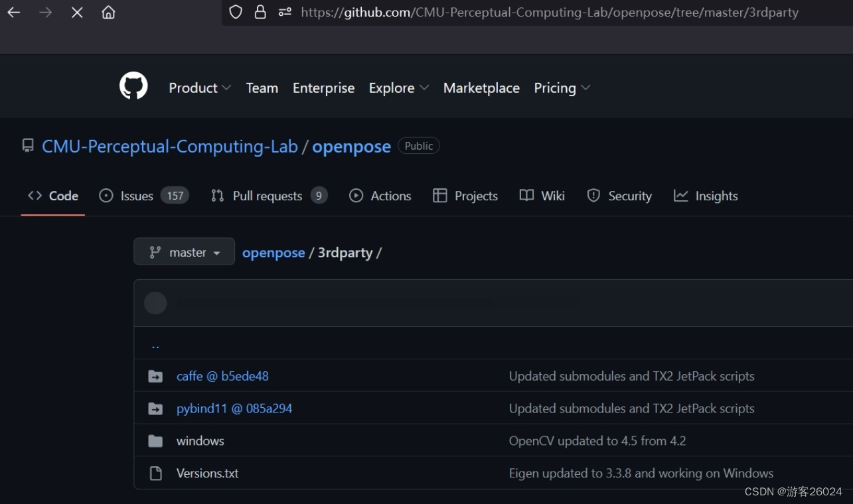Switch to the Issues tab

tap(144, 196)
